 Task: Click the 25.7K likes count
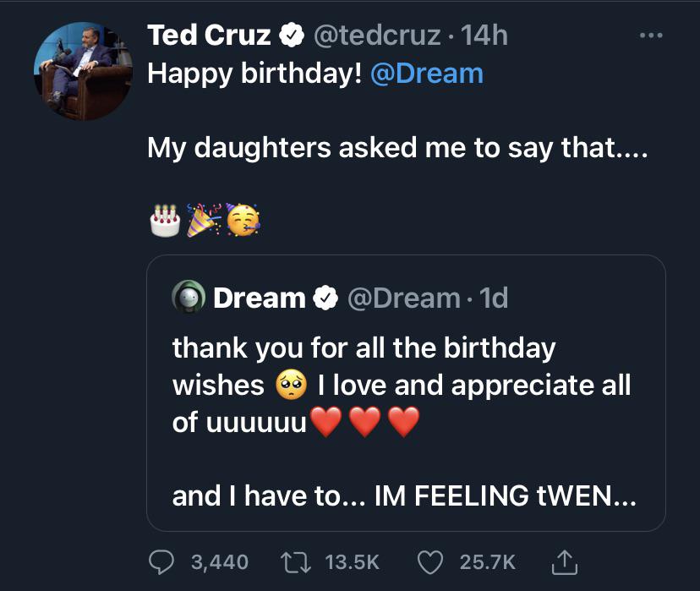487,561
